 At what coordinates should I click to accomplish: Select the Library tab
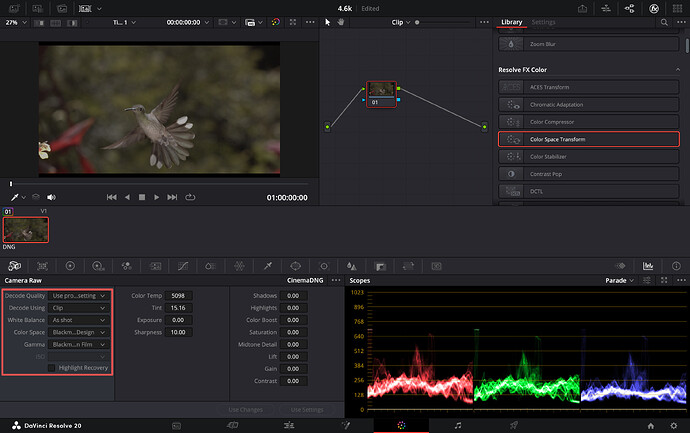[511, 22]
